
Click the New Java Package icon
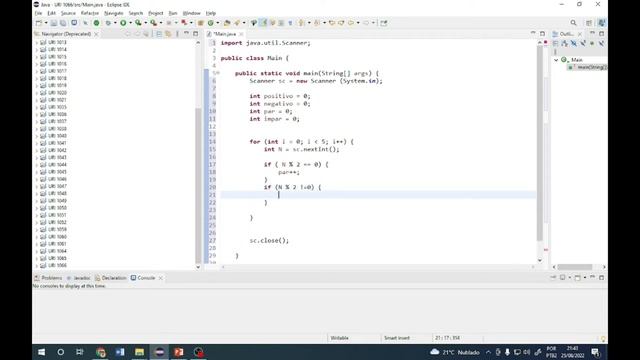(200, 23)
